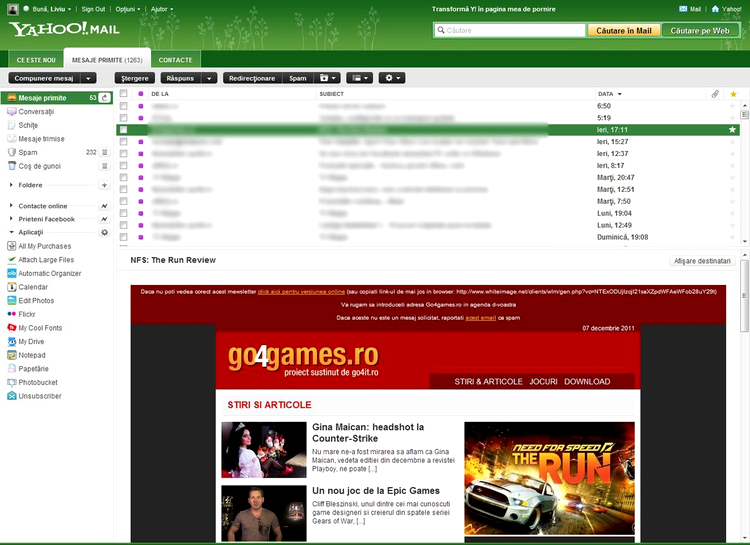Open Ajutor menu

click(x=162, y=9)
